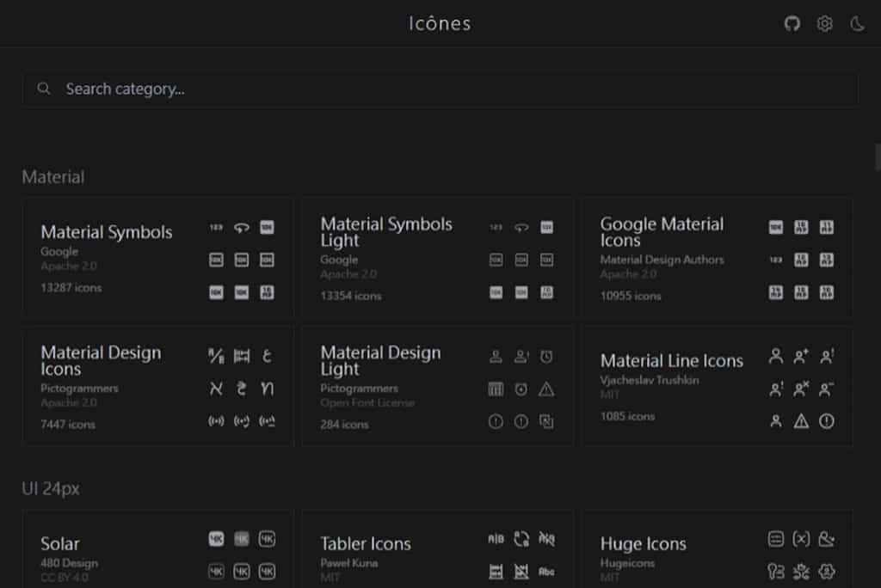Open the Material Line Icons collection
This screenshot has height=588, width=881.
tap(671, 361)
